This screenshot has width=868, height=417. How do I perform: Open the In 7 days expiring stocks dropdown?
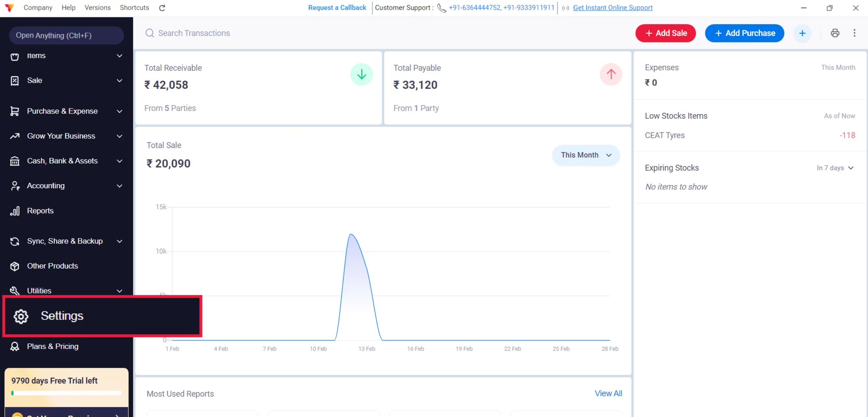tap(835, 168)
